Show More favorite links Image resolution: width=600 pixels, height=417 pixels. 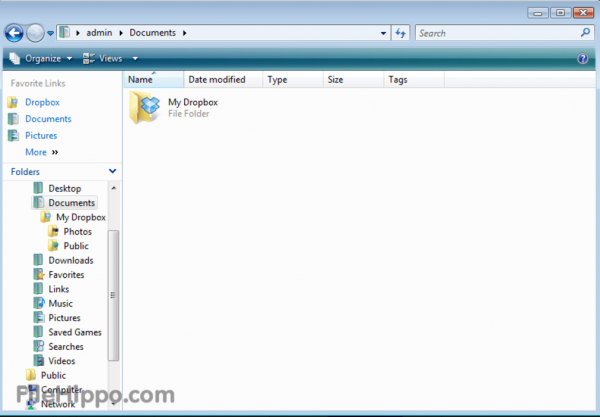pos(41,152)
